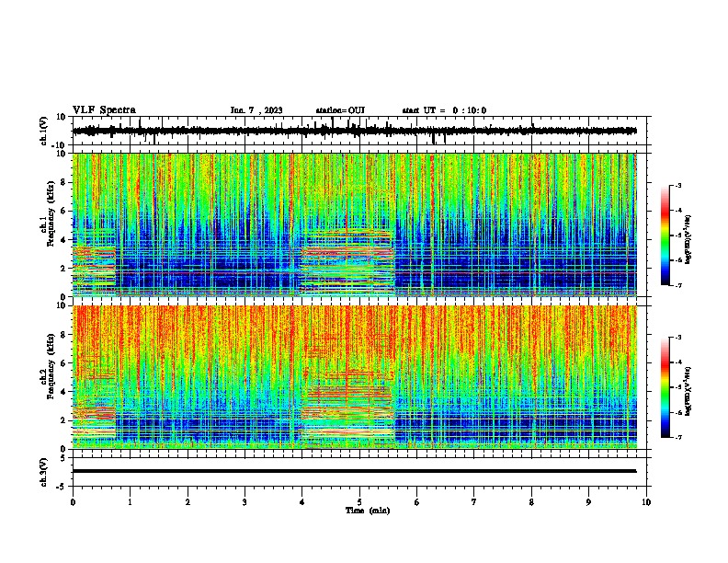Click the 'station=OUJ' label

pos(340,110)
